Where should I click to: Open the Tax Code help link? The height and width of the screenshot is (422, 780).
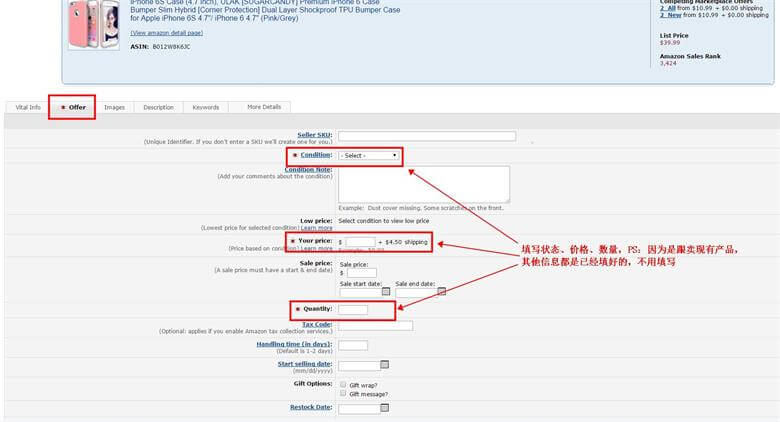(x=317, y=324)
